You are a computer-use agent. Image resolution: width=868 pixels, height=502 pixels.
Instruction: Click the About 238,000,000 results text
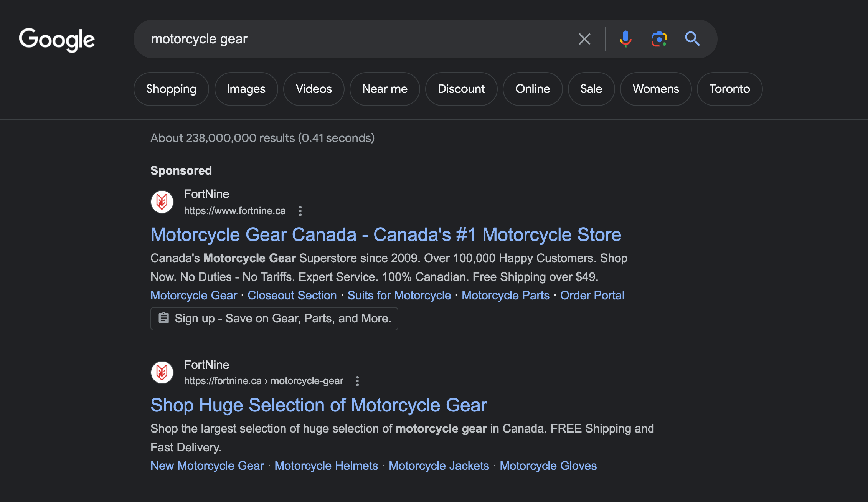[x=262, y=138]
